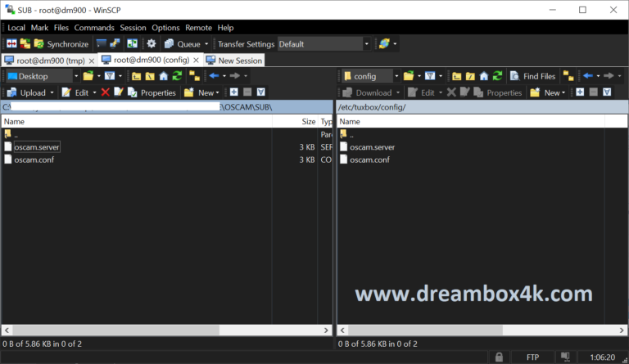Click the local home directory icon
The height and width of the screenshot is (364, 629).
coord(164,76)
